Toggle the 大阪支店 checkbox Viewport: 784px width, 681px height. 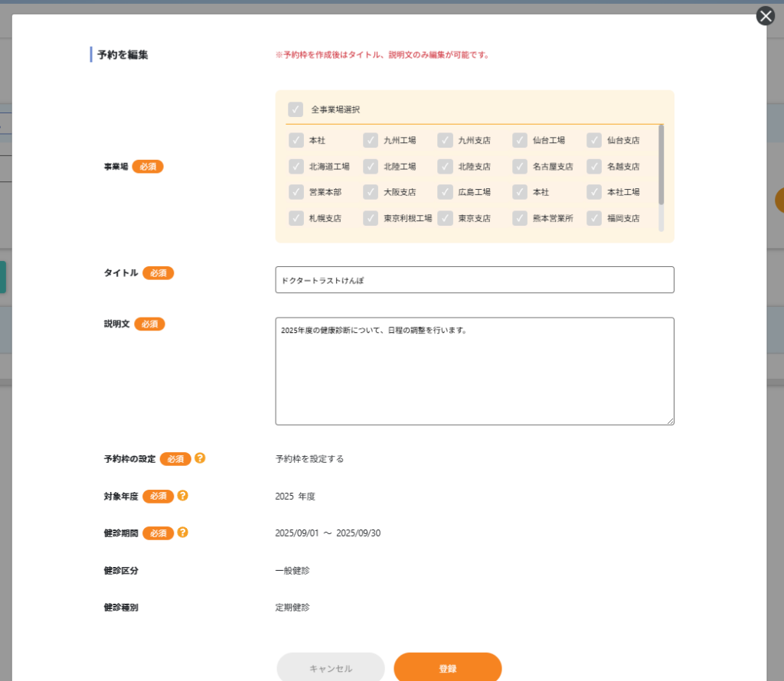tap(371, 192)
